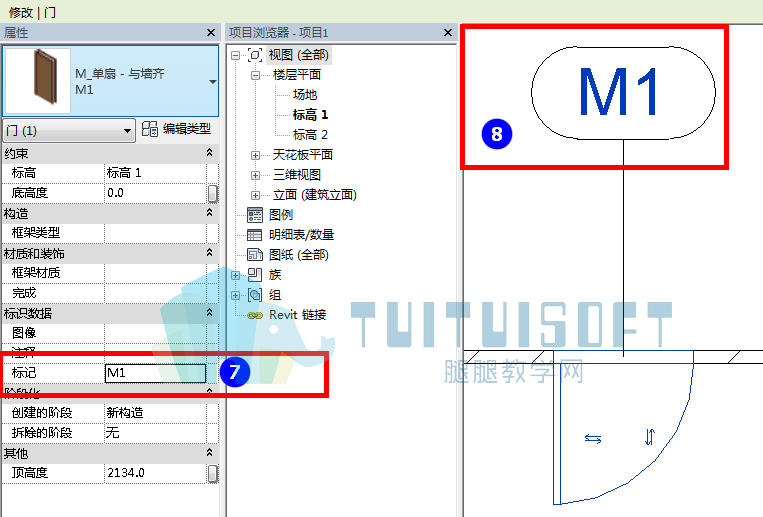Select 天花板平面 in project browser
This screenshot has height=517, width=763.
click(x=303, y=155)
